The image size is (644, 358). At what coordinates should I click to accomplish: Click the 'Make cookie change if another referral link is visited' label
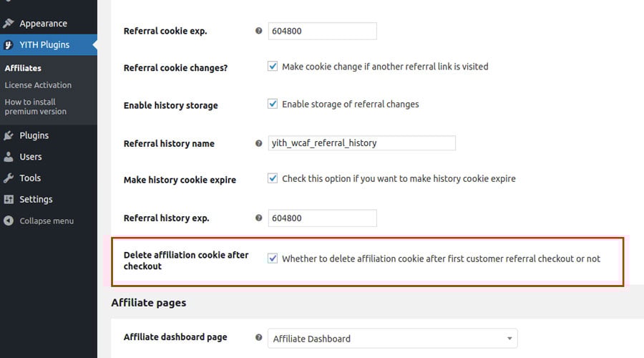385,67
